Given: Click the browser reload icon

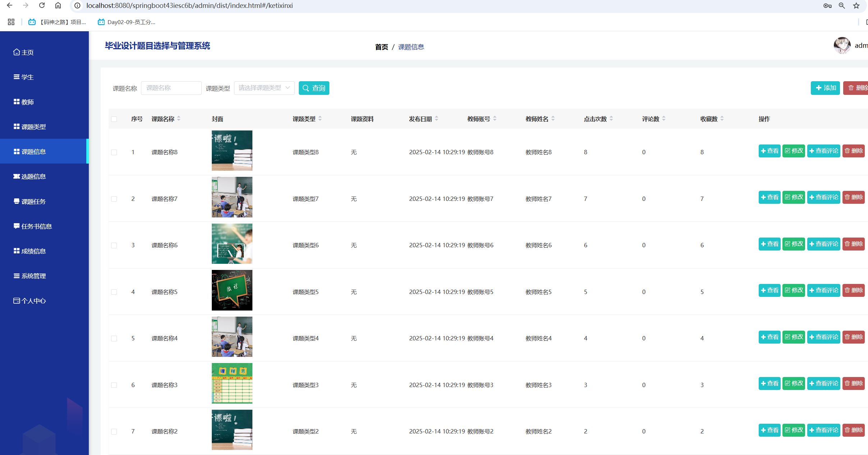Looking at the screenshot, I should click(x=42, y=5).
